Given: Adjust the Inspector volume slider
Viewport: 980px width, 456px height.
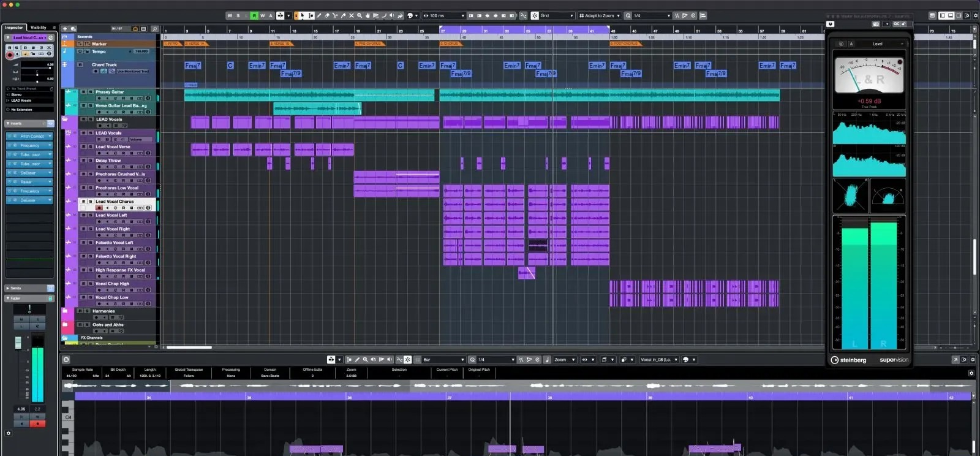Looking at the screenshot, I should [37, 66].
